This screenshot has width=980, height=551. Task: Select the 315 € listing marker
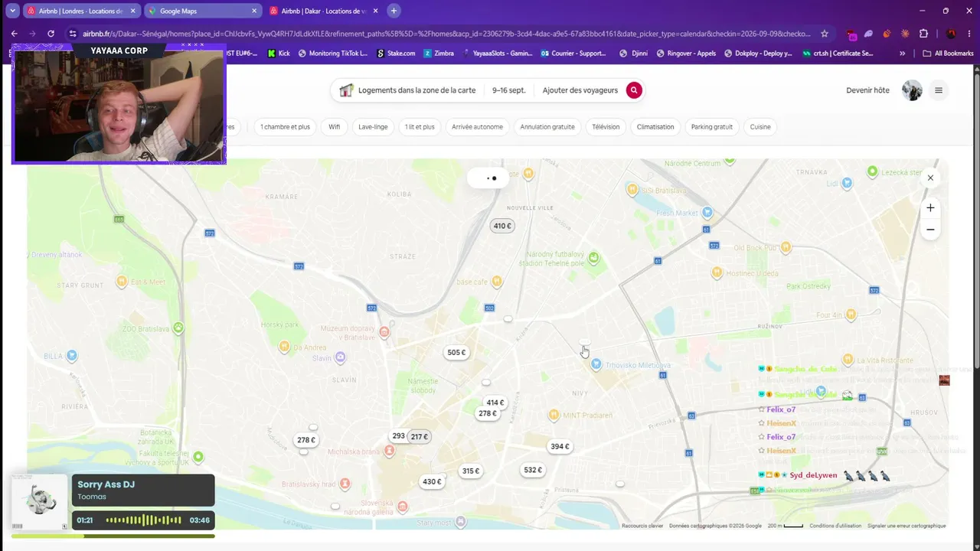coord(471,471)
